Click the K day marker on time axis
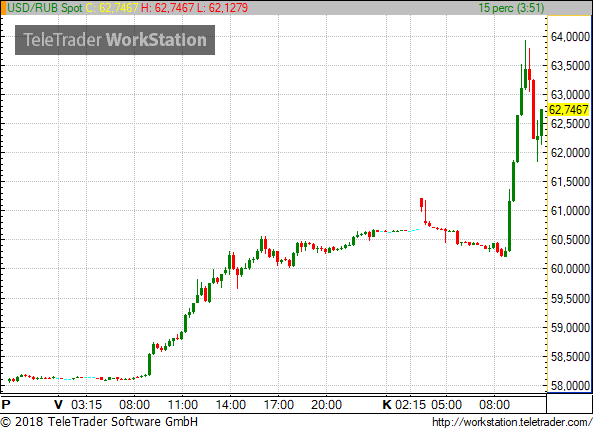This screenshot has height=431, width=593. (387, 405)
